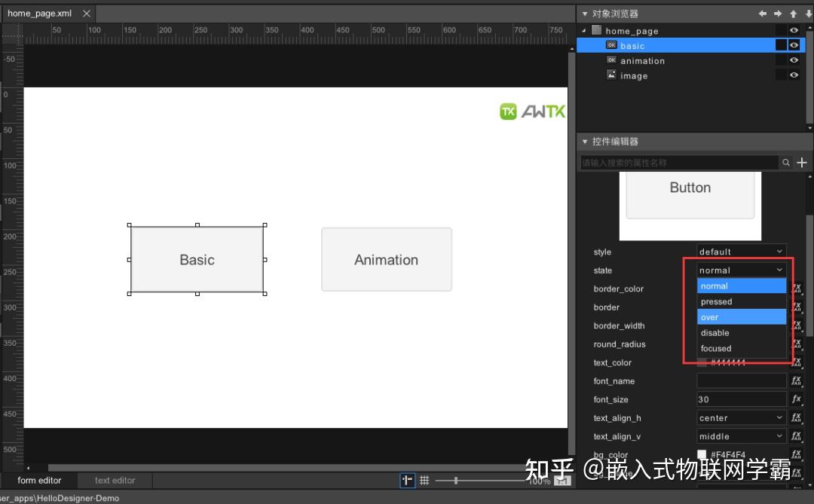Viewport: 814px width, 504px height.
Task: Toggle visibility of the basic widget
Action: pos(794,44)
